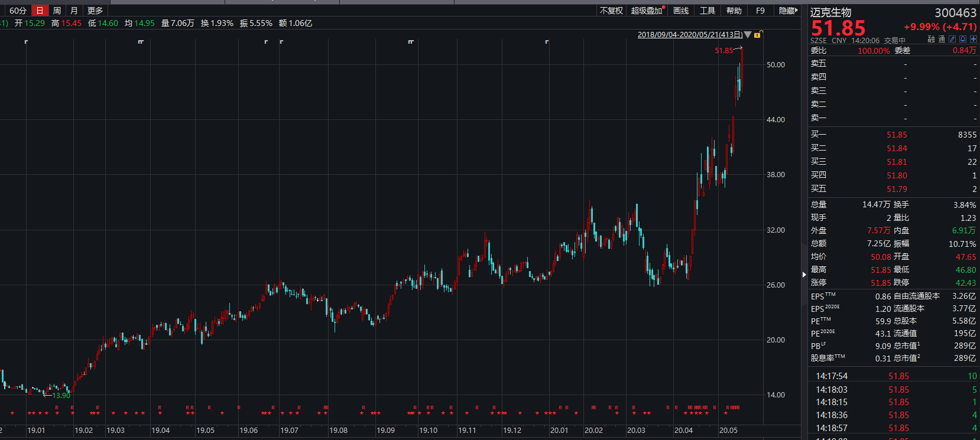Click the blue bell alert icon

(962, 40)
